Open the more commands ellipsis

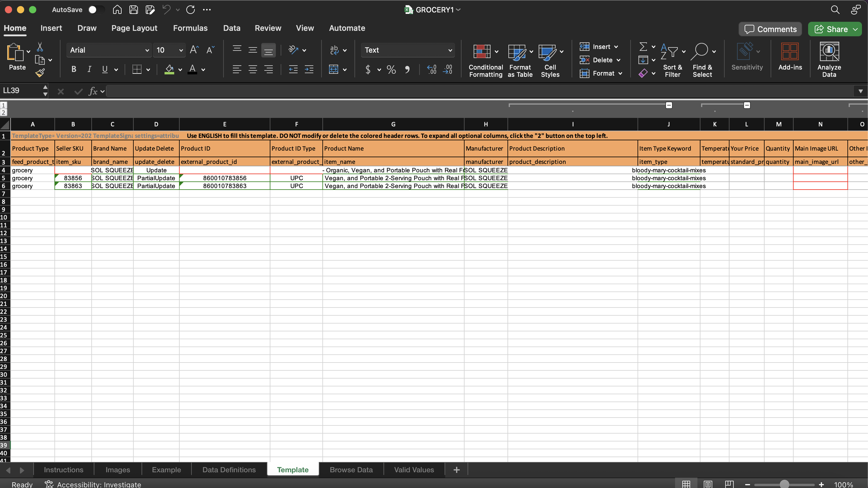point(207,10)
